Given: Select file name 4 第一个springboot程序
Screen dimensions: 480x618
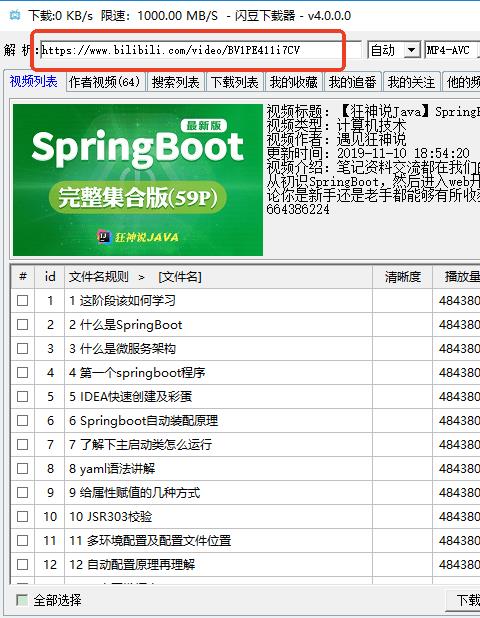Looking at the screenshot, I should [137, 372].
